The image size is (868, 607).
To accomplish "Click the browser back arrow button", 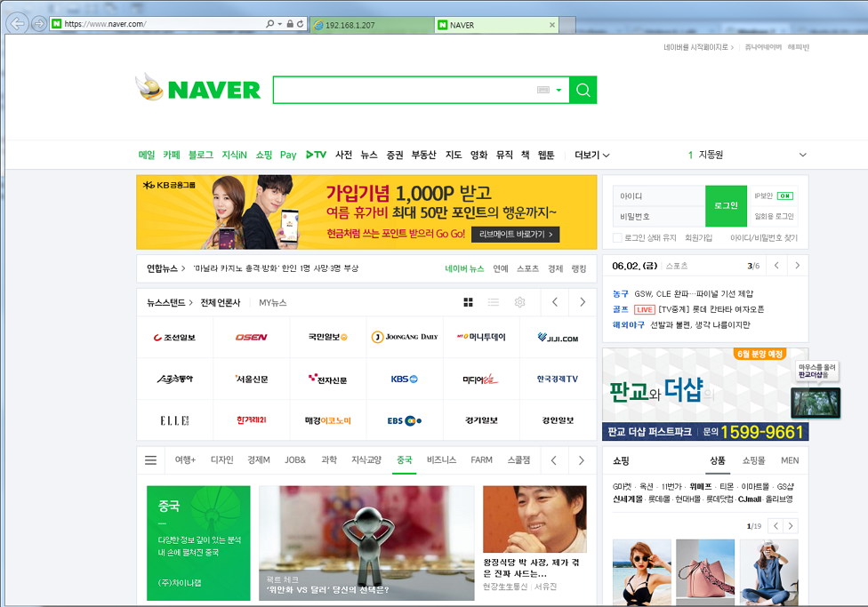I will (17, 24).
